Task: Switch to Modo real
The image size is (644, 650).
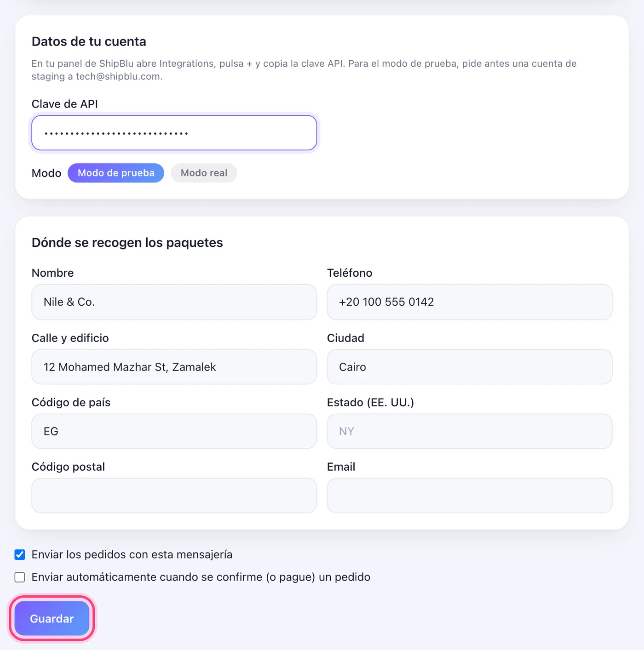Action: [204, 173]
